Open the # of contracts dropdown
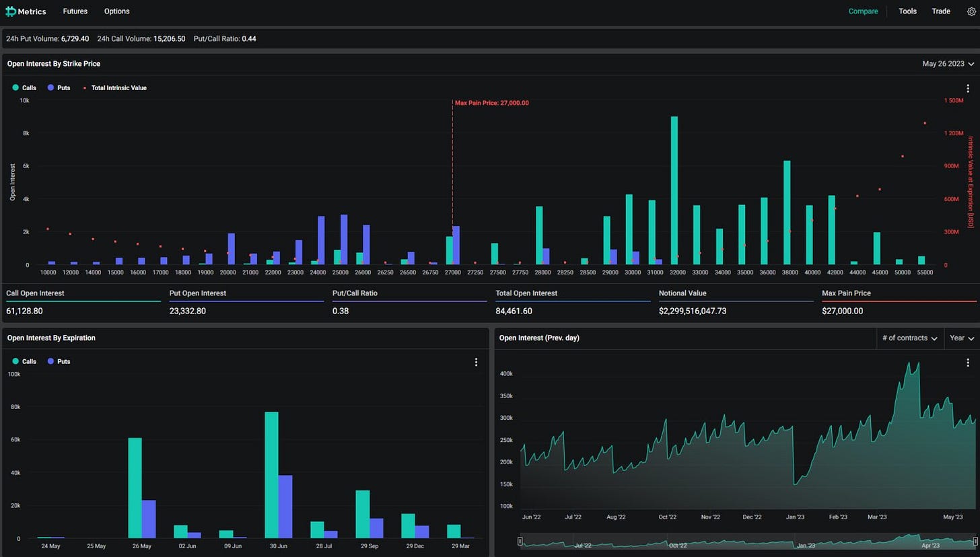The height and width of the screenshot is (557, 980). click(910, 338)
